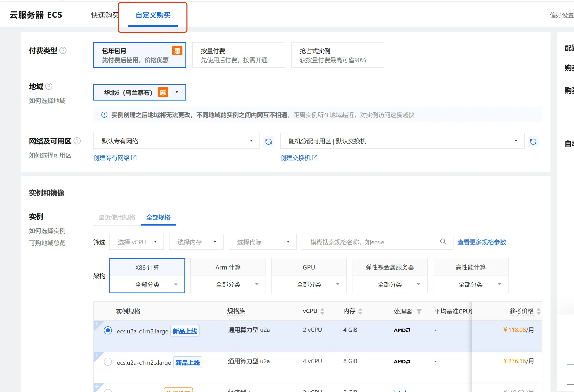
Task: Select ecs.u2a-c1m2.large radio button
Action: coord(108,330)
